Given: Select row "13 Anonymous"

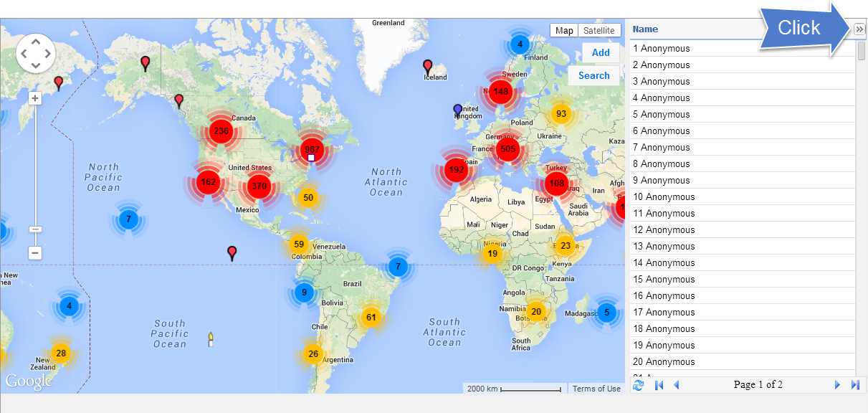Looking at the screenshot, I should [x=743, y=247].
